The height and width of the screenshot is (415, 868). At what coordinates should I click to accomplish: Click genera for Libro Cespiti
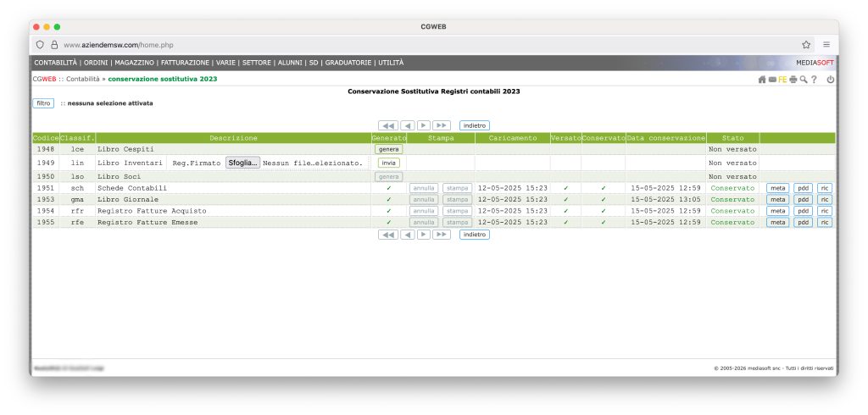click(x=388, y=149)
